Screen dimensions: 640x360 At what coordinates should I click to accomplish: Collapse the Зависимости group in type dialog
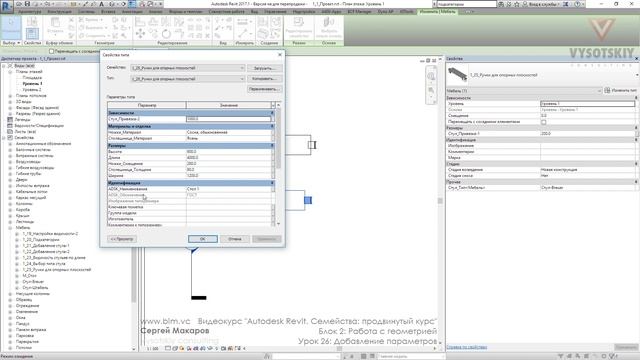(273, 113)
